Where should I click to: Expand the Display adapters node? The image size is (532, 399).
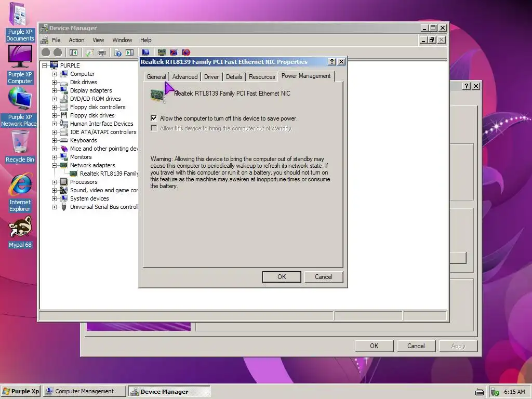point(54,90)
